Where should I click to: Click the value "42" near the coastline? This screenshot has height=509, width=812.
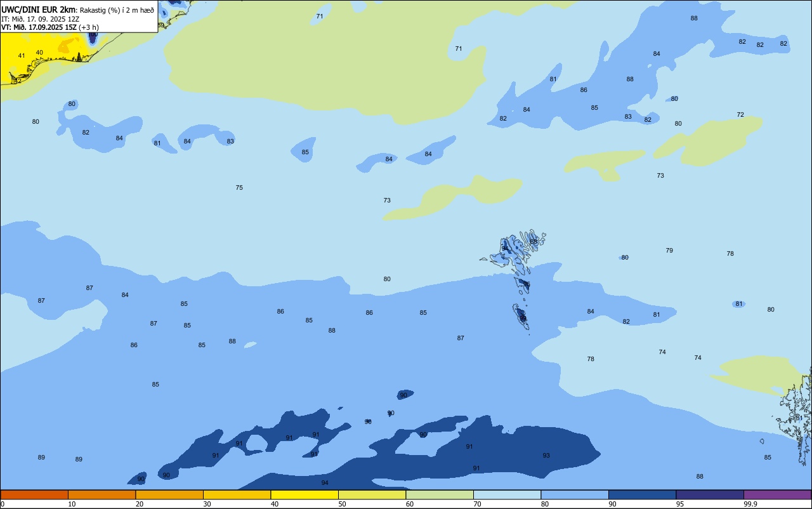coord(18,81)
